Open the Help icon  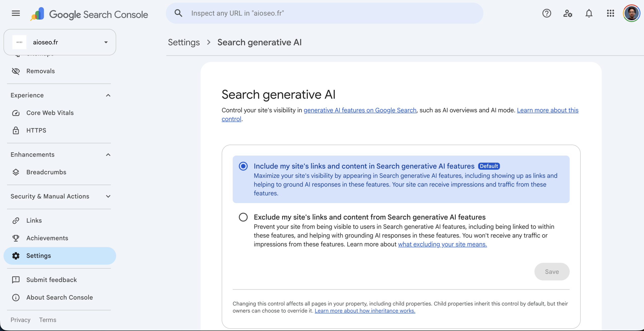tap(547, 13)
